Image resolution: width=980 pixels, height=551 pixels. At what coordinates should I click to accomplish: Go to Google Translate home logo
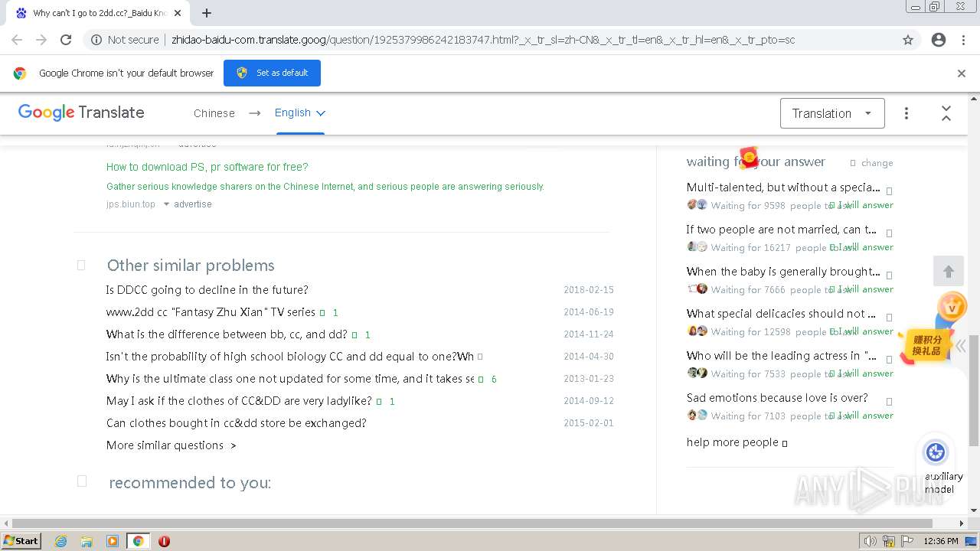81,112
